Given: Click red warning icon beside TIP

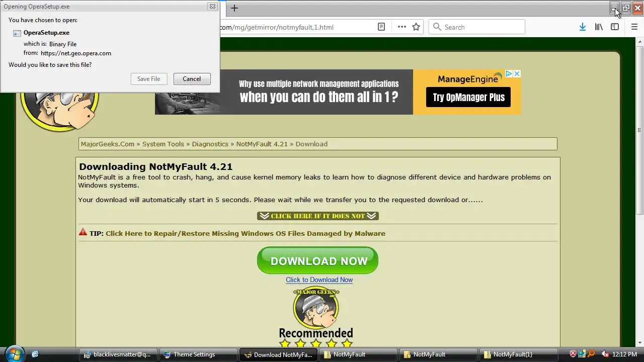Looking at the screenshot, I should point(83,232).
